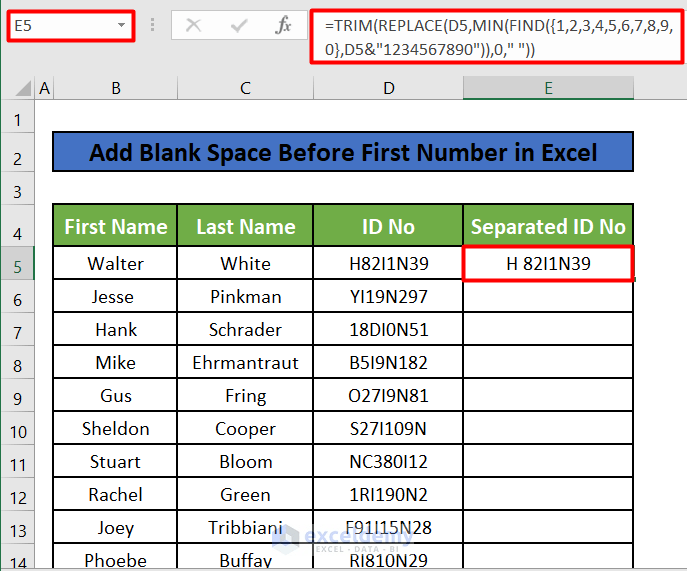This screenshot has width=687, height=571.
Task: Select the cell containing 'Schrader'
Action: pos(245,329)
